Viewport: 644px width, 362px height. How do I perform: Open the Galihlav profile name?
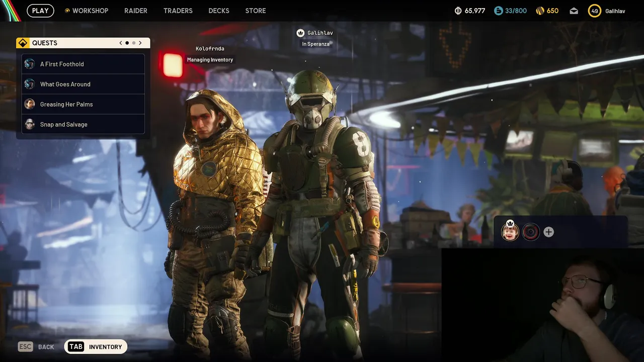click(615, 11)
